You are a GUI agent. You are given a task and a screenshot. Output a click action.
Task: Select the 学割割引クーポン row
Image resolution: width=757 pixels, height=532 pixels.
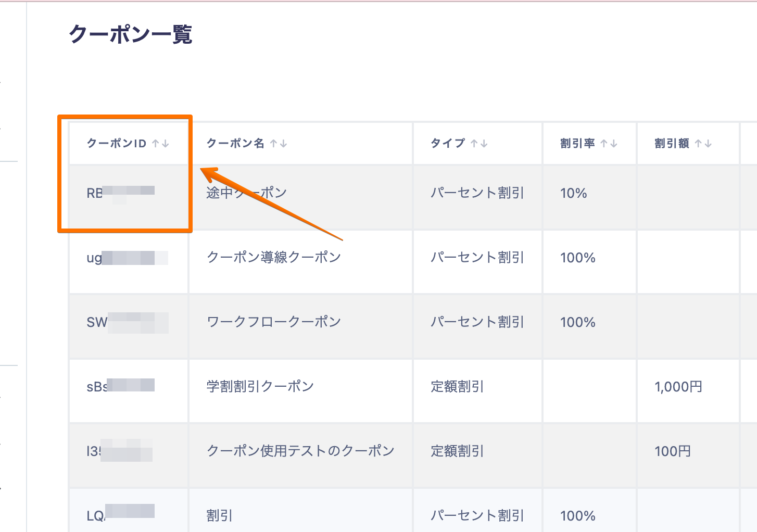coord(260,386)
